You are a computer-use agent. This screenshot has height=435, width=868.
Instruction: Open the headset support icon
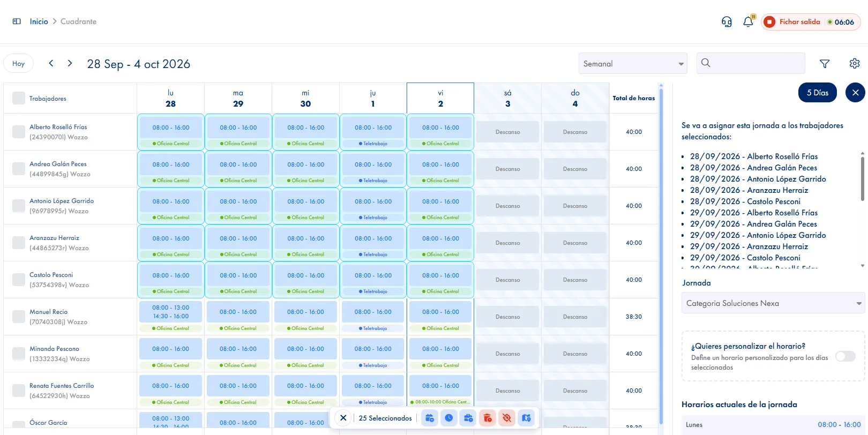pos(727,21)
